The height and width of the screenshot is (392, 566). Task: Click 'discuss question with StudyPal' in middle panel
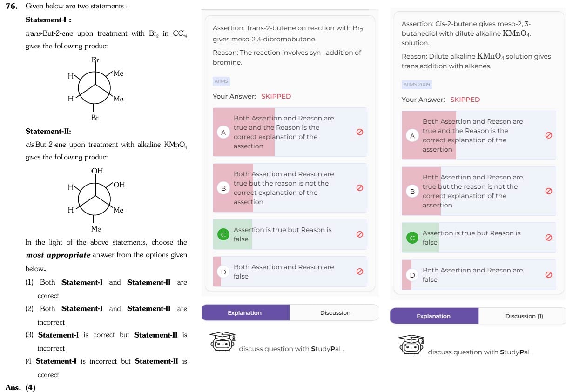pos(291,349)
